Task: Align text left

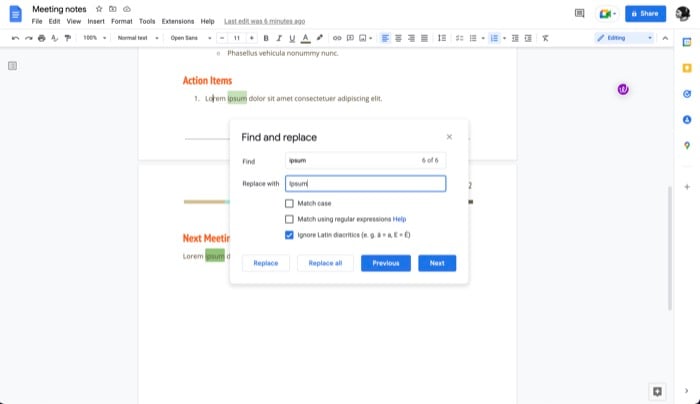Action: pos(385,38)
